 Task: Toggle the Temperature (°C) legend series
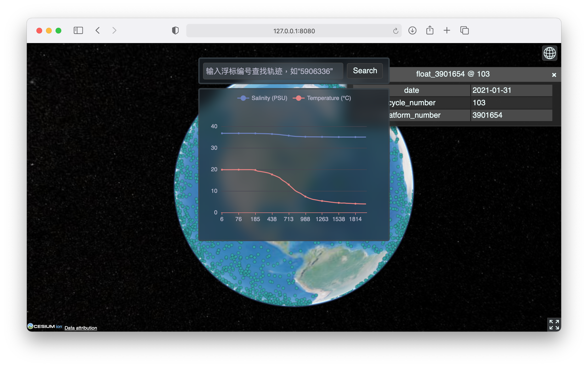click(x=322, y=98)
